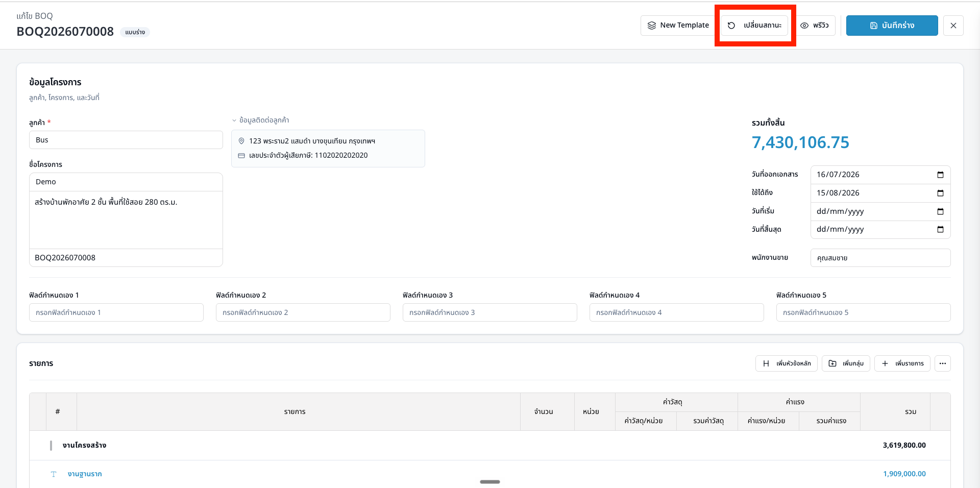
Task: Click the subtotal 1,909,000.00
Action: point(904,474)
